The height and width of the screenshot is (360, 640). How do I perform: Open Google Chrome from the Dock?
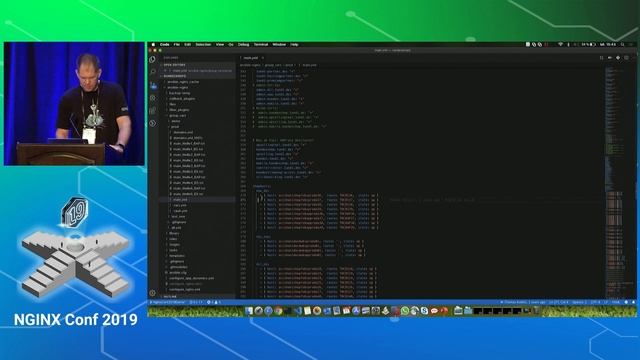[278, 311]
